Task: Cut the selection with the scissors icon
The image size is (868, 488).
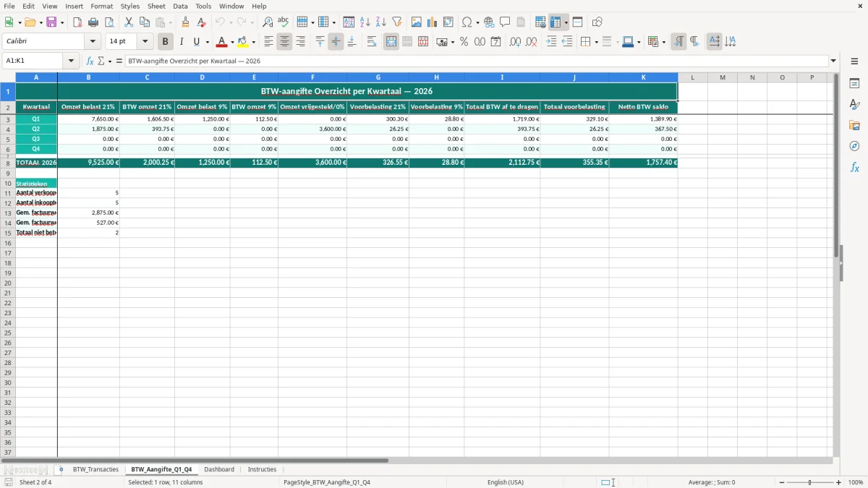Action: [129, 22]
